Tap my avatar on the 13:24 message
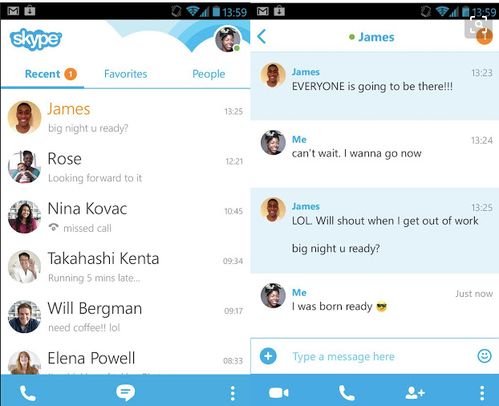Screen dimensions: 499x406 coord(273,143)
